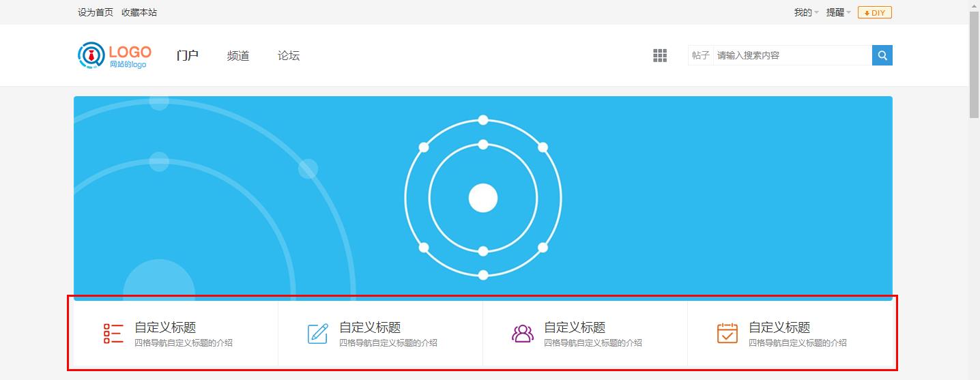Go to the 频道 nav tab
The image size is (980, 380).
(238, 55)
